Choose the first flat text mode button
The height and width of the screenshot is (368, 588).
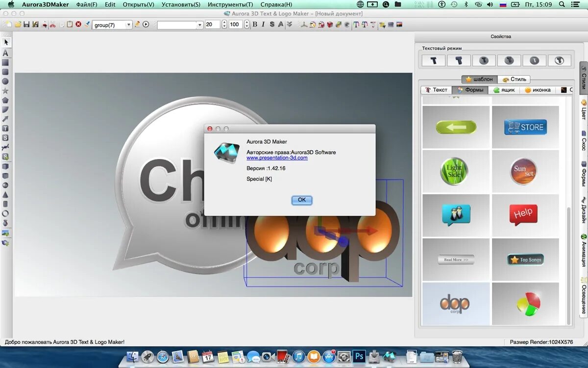tap(434, 60)
